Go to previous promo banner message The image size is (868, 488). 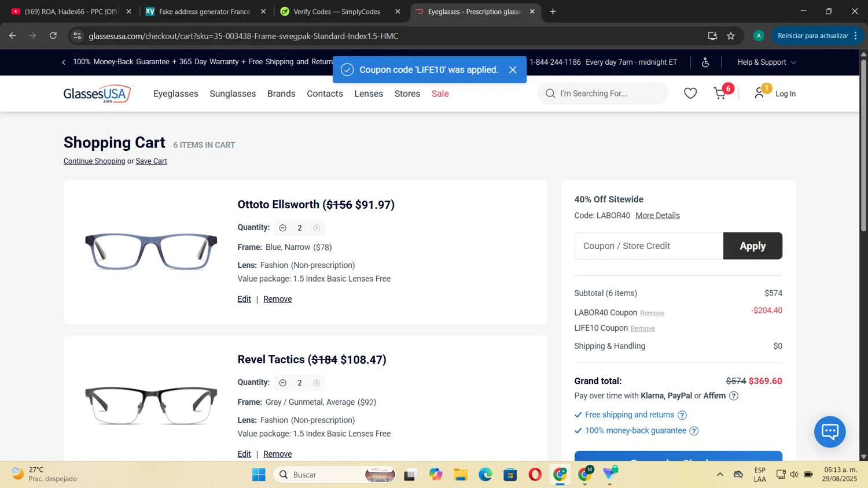pyautogui.click(x=64, y=62)
